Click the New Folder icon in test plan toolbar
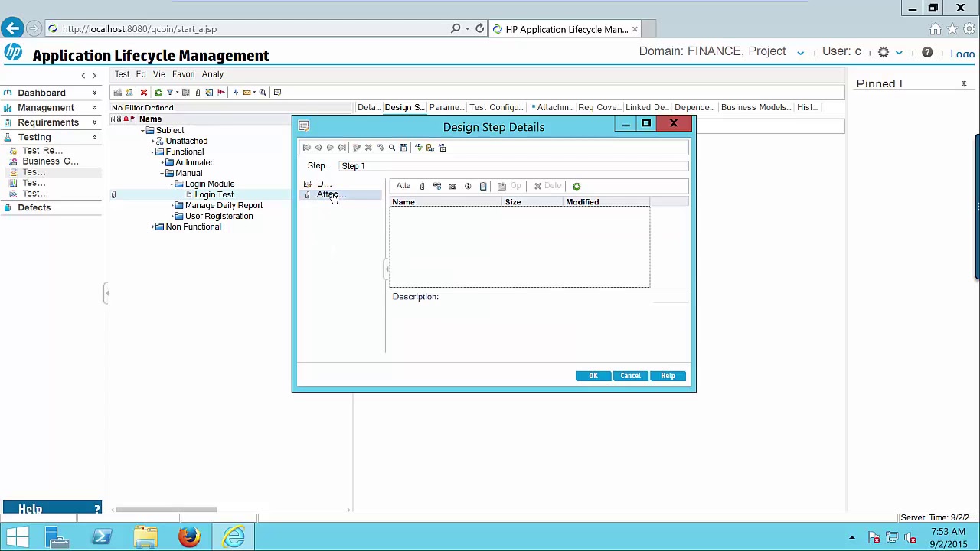The width and height of the screenshot is (980, 551). click(x=117, y=93)
